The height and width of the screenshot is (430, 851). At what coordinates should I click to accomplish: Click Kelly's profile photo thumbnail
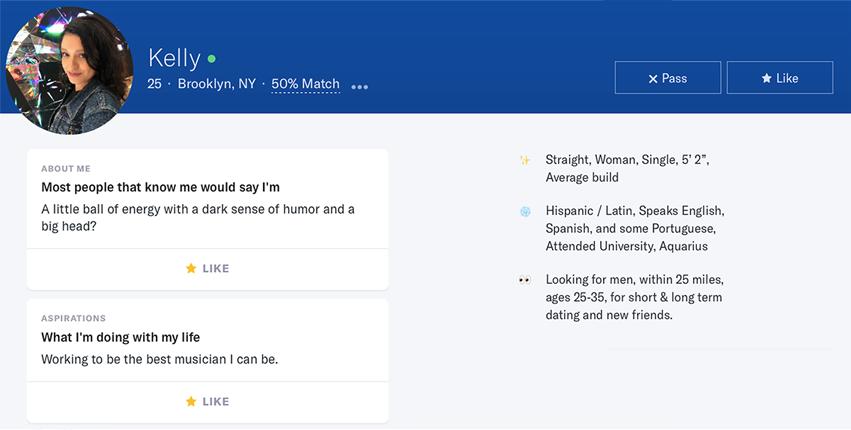(x=69, y=70)
